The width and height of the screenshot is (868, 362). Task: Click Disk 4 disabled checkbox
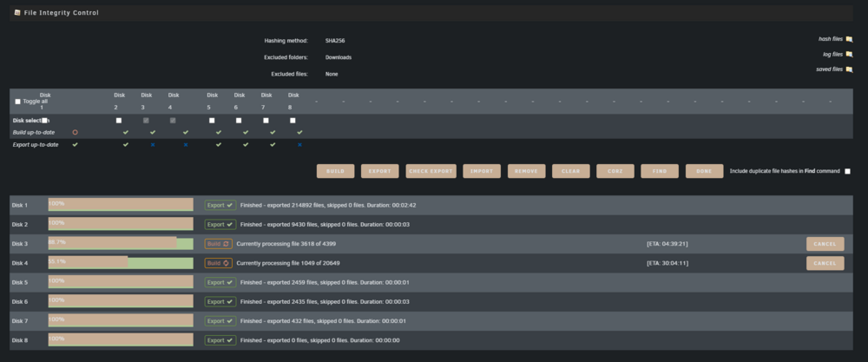tap(173, 120)
